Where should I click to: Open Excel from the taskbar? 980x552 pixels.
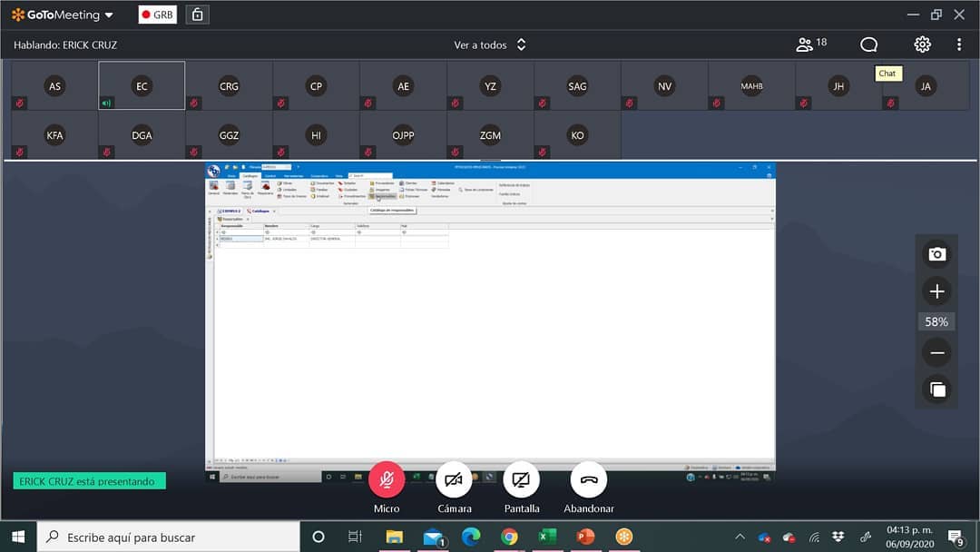[x=547, y=537]
